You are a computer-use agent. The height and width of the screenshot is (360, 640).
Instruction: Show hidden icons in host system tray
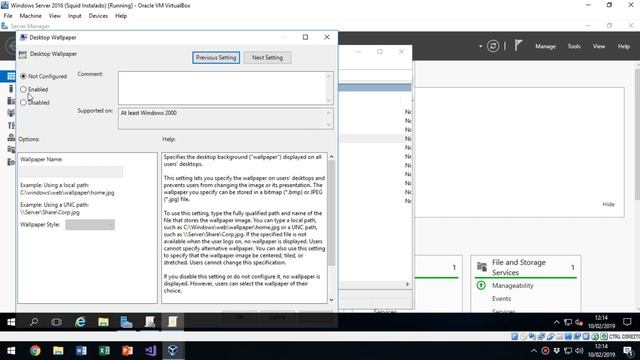pyautogui.click(x=533, y=351)
